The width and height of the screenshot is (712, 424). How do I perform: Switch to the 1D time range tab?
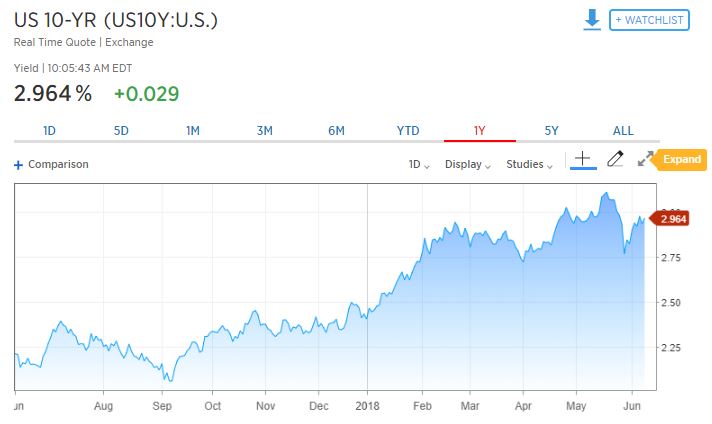pyautogui.click(x=49, y=131)
